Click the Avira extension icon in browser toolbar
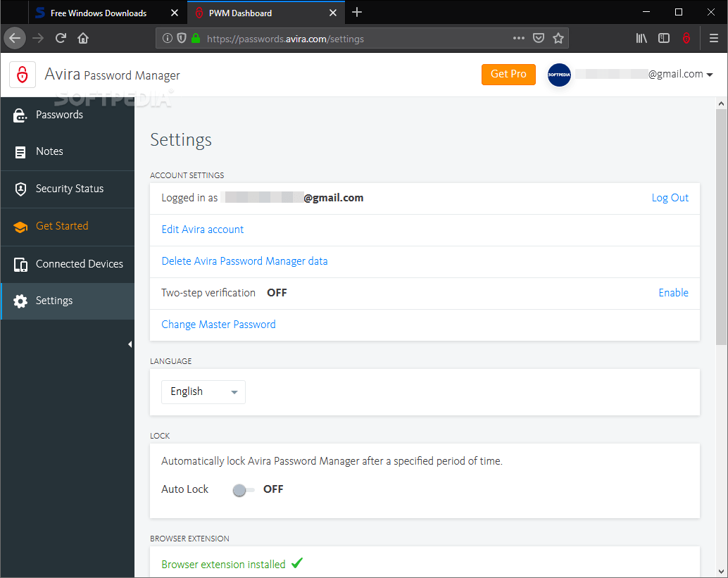Viewport: 728px width, 578px height. (x=686, y=38)
